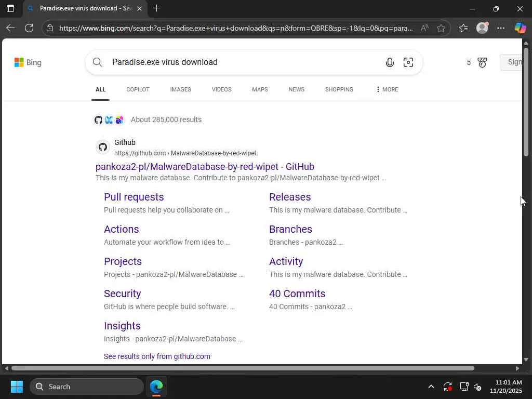Open Edge Settings and more ellipsis

[x=501, y=28]
